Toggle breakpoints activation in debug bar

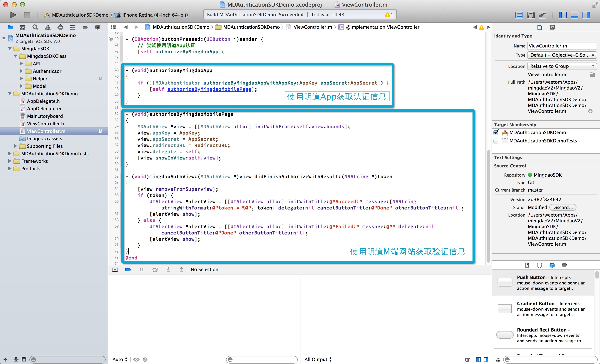(x=128, y=269)
